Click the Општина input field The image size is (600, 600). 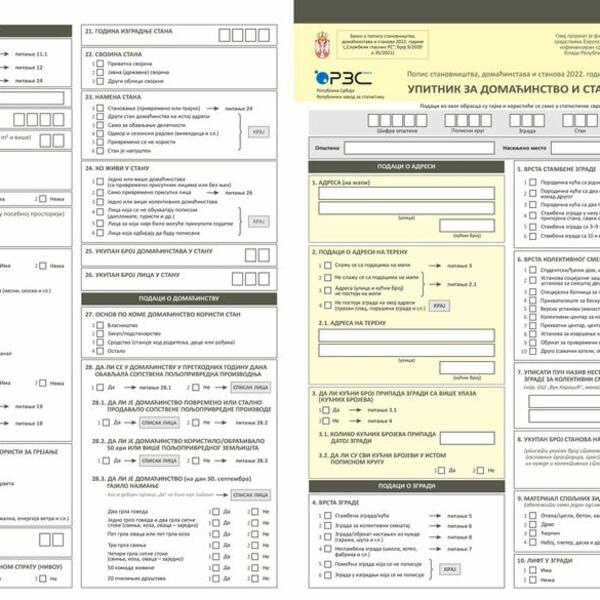pyautogui.click(x=420, y=148)
